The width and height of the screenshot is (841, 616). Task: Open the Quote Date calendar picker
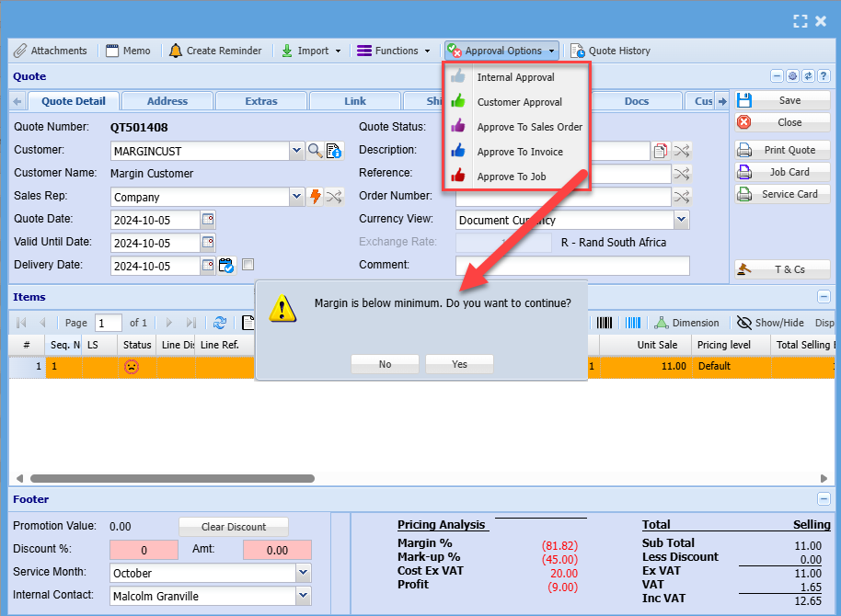(208, 219)
